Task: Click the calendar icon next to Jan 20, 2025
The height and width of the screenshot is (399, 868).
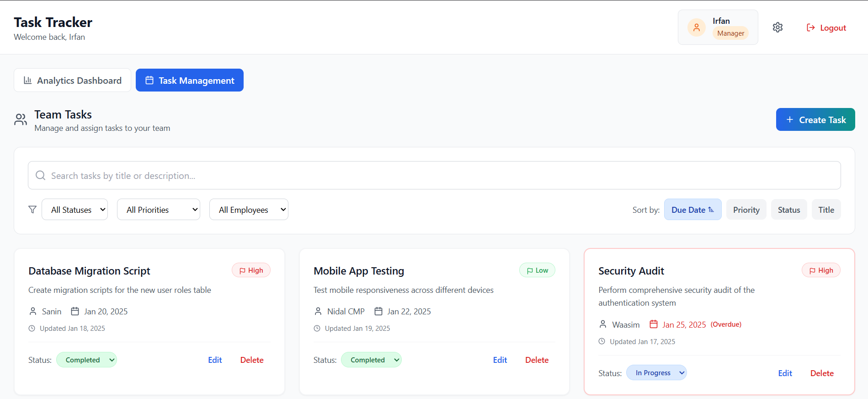Action: (x=75, y=311)
